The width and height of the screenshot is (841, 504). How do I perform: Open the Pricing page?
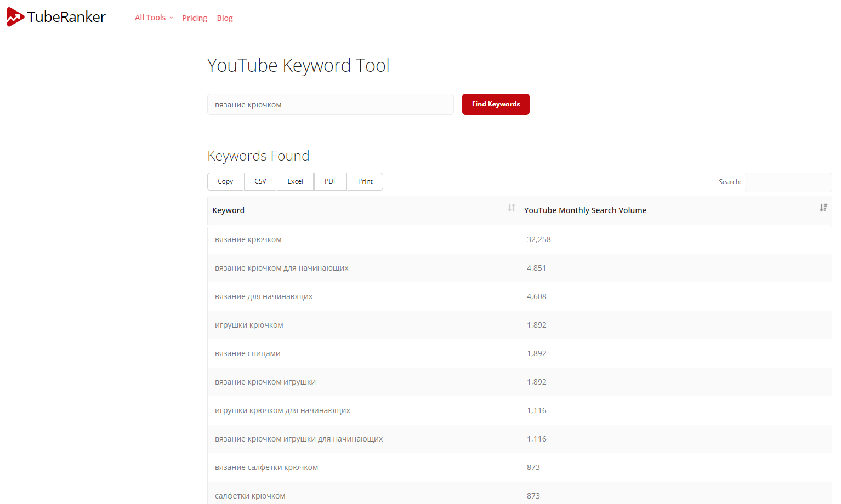(195, 18)
